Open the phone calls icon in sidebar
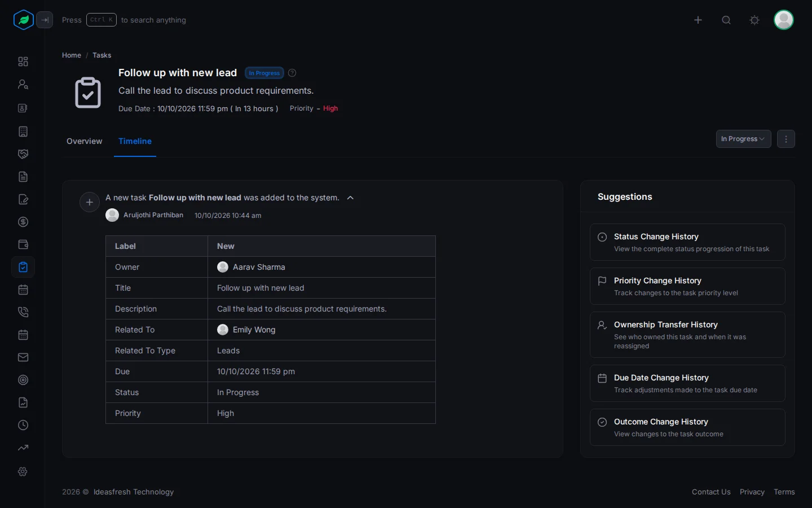Image resolution: width=812 pixels, height=508 pixels. click(x=23, y=312)
